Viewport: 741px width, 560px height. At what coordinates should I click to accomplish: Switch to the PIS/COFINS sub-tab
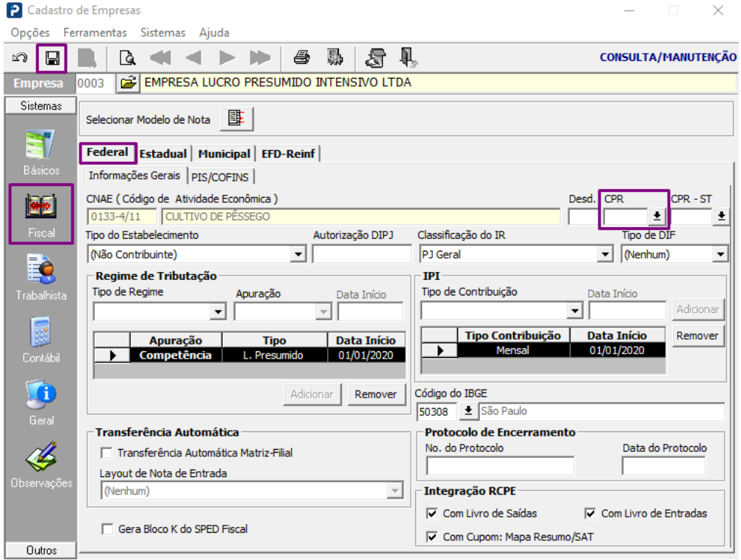click(x=220, y=176)
